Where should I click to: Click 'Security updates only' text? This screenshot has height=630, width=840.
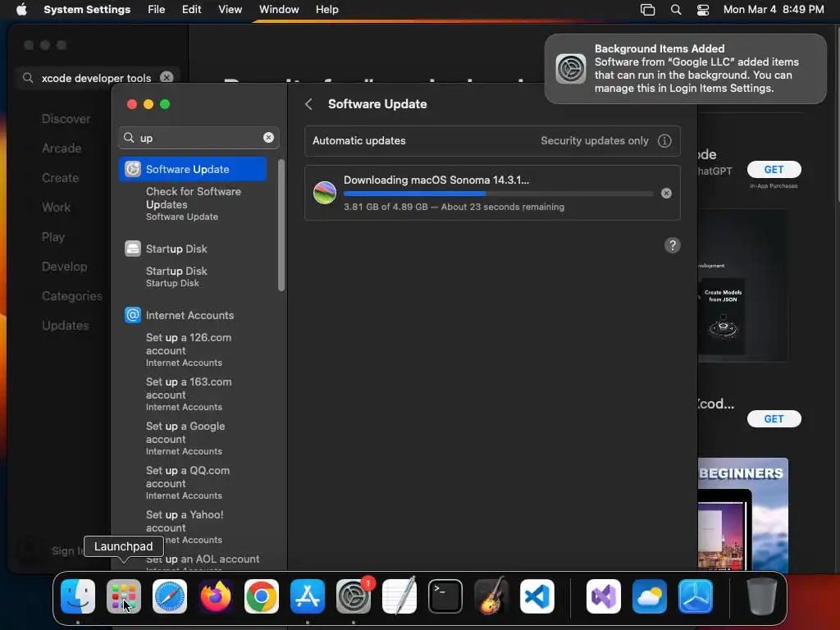(594, 141)
